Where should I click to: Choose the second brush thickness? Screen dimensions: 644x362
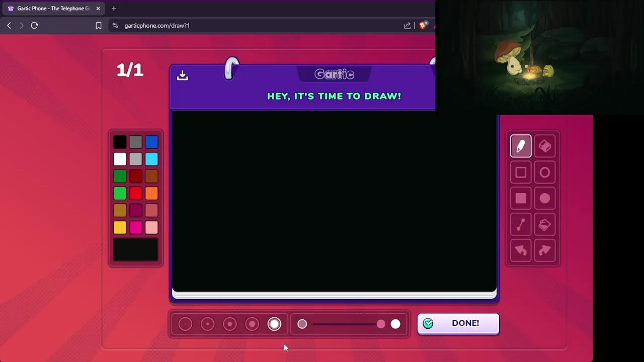pyautogui.click(x=207, y=324)
